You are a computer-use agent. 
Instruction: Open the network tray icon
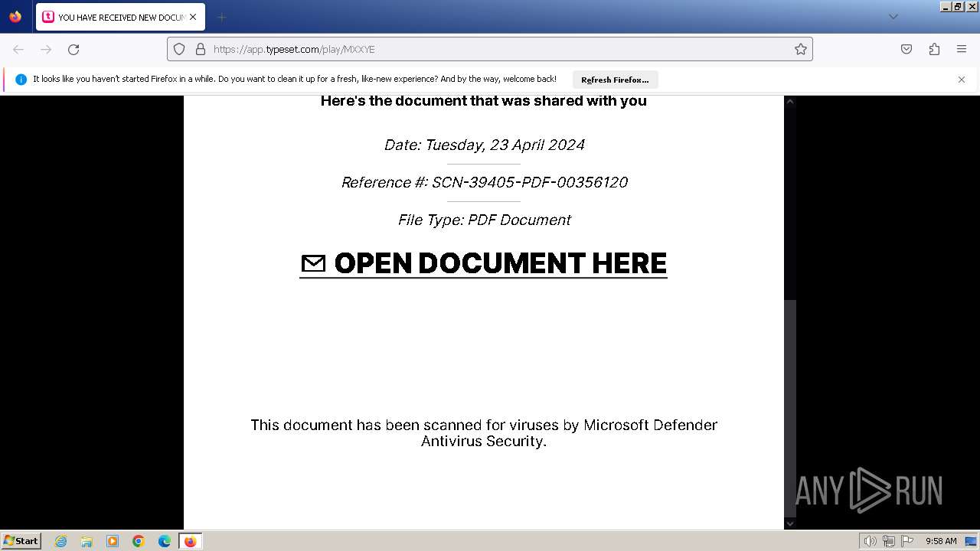point(889,541)
